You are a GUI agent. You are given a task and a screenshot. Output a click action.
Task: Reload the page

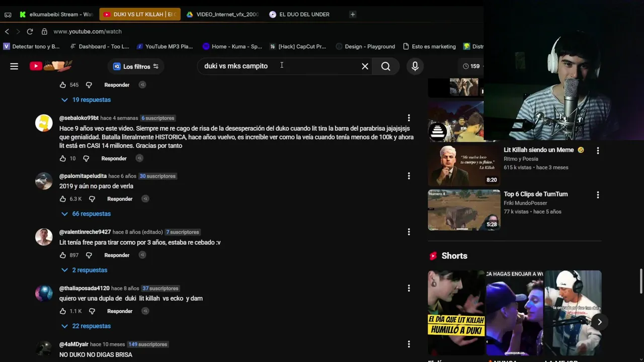coord(30,31)
